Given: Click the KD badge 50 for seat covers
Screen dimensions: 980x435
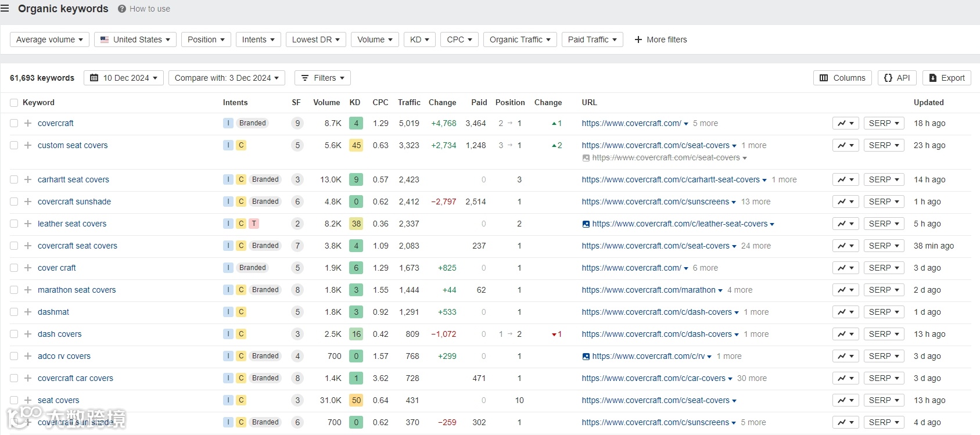Looking at the screenshot, I should [356, 400].
